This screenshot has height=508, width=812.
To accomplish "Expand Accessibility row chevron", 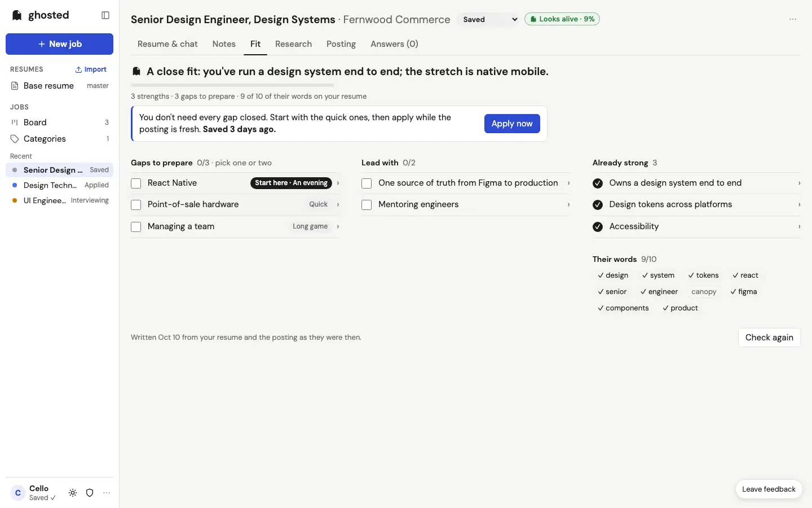I will click(x=799, y=226).
